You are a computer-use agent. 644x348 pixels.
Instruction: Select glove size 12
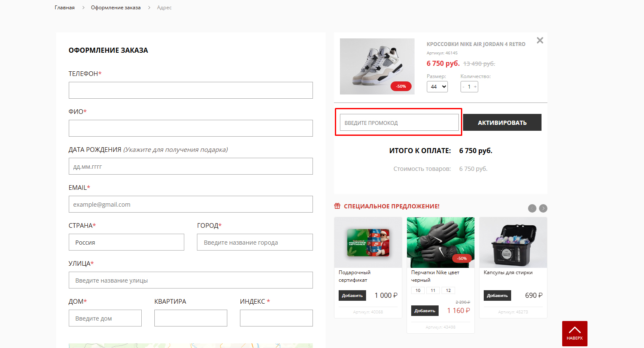(x=448, y=291)
